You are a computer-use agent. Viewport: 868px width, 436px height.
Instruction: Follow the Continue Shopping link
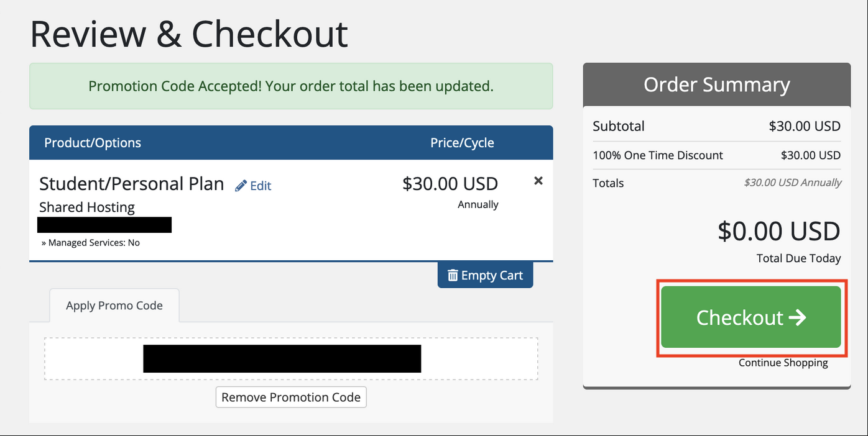tap(783, 363)
